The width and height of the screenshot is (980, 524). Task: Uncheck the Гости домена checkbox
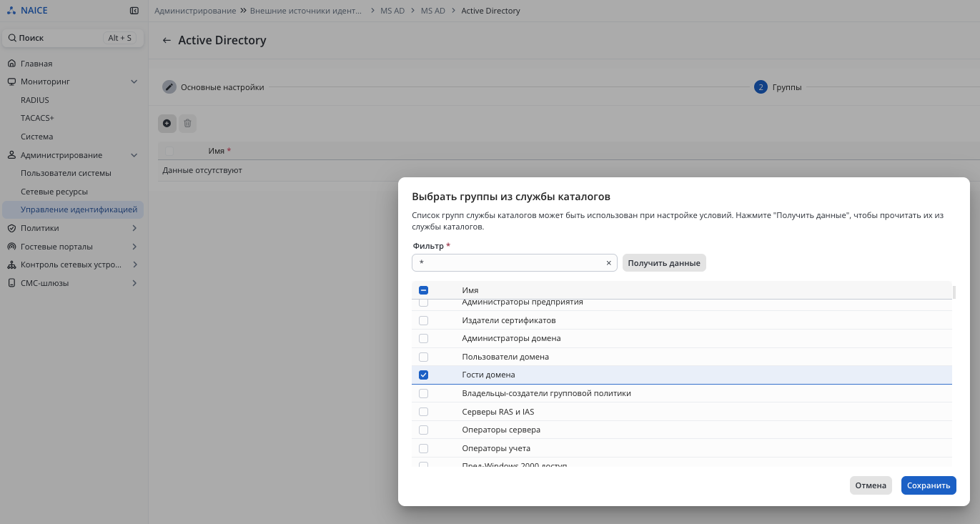[x=423, y=375]
